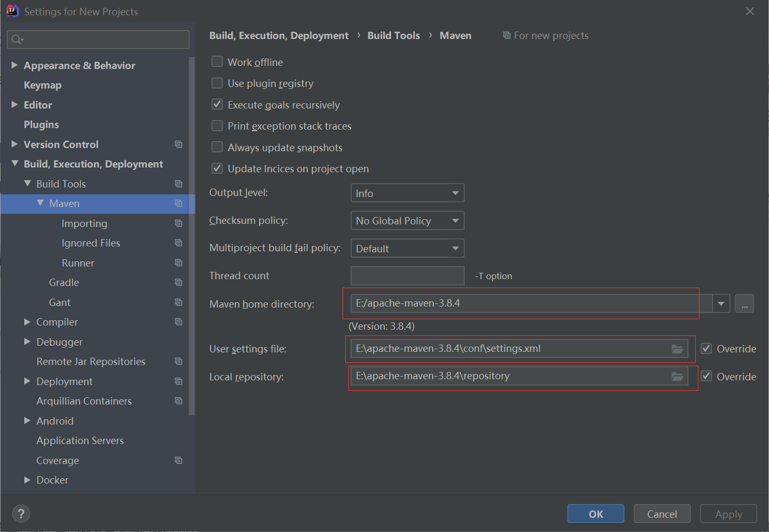The width and height of the screenshot is (769, 532).
Task: Click the project-level icon beside Build Tools
Action: (179, 184)
